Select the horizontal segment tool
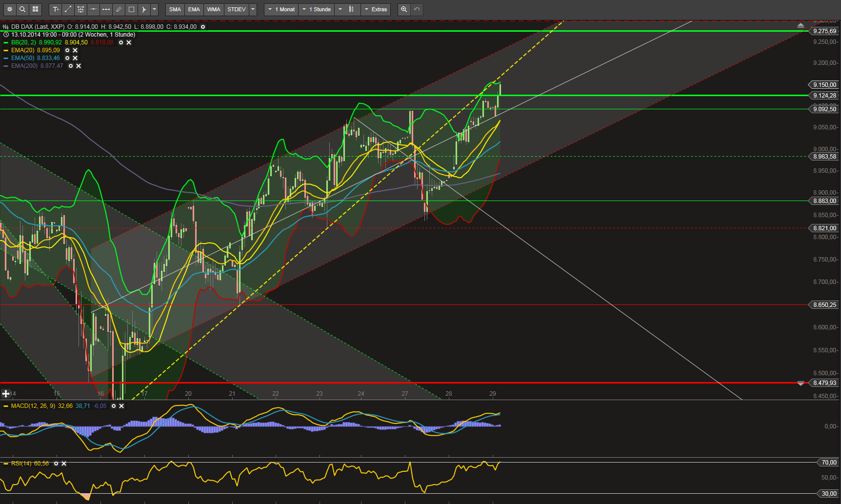Image resolution: width=841 pixels, height=504 pixels. pos(106,9)
